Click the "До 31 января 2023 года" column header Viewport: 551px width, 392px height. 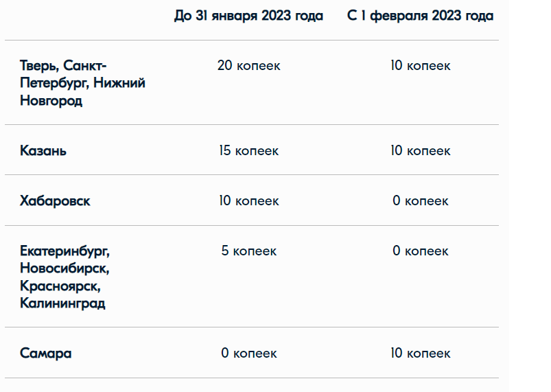point(248,16)
